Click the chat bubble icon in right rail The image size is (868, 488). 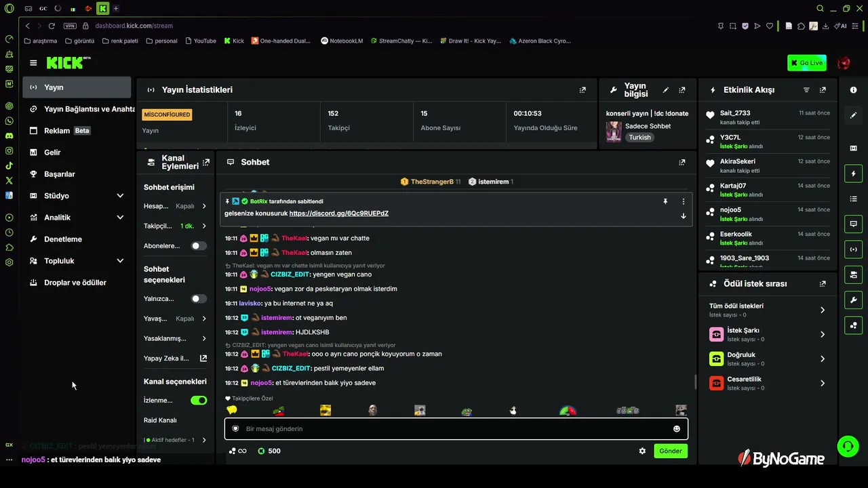click(x=853, y=224)
